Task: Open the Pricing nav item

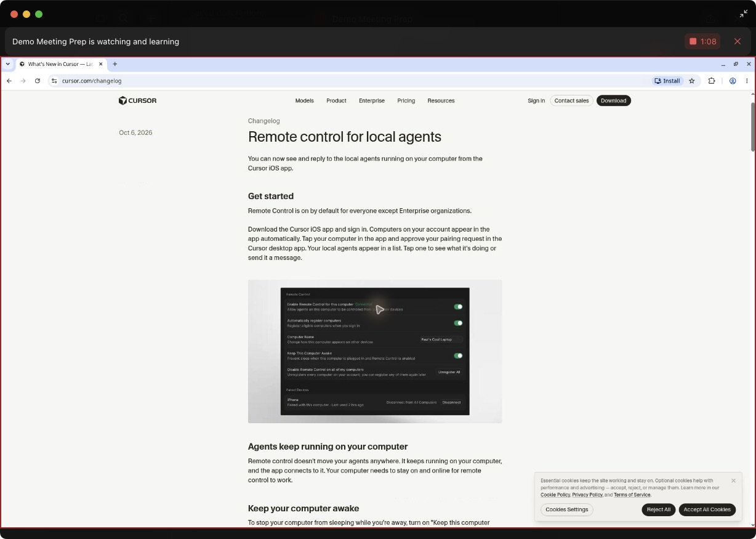Action: 406,100
